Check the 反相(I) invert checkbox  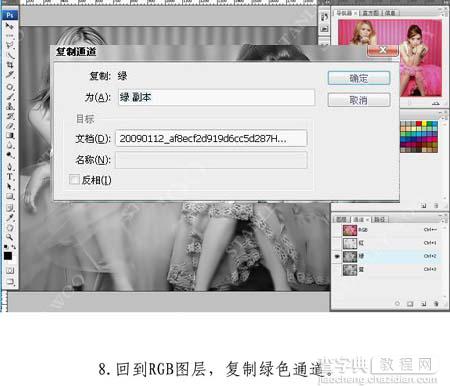tap(74, 179)
